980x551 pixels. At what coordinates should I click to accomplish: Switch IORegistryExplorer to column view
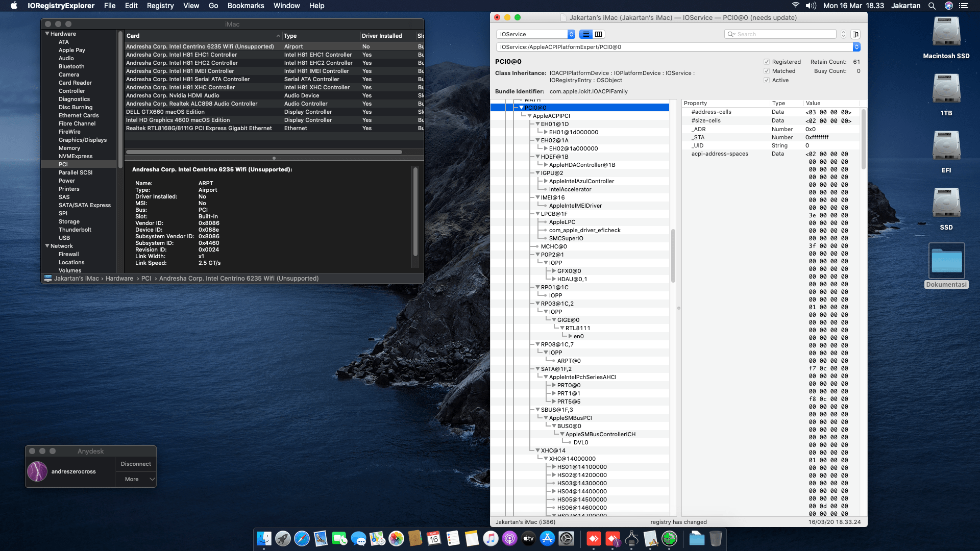click(x=599, y=34)
